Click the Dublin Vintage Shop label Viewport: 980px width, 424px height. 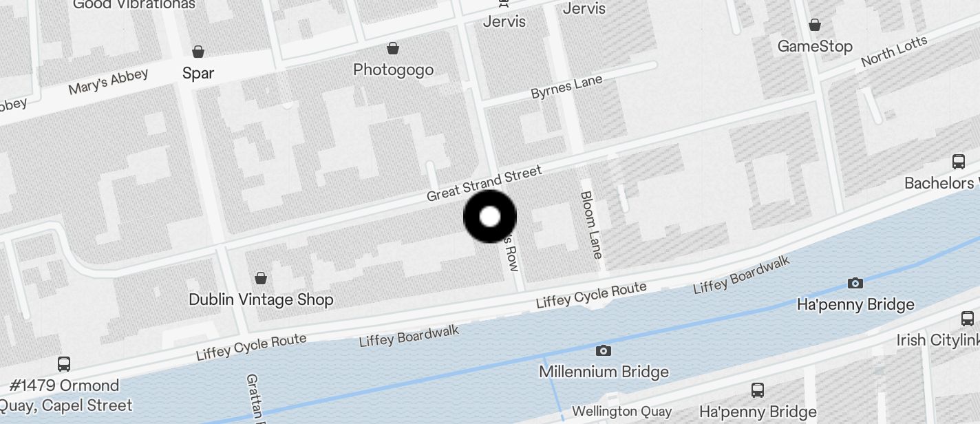[x=261, y=299]
